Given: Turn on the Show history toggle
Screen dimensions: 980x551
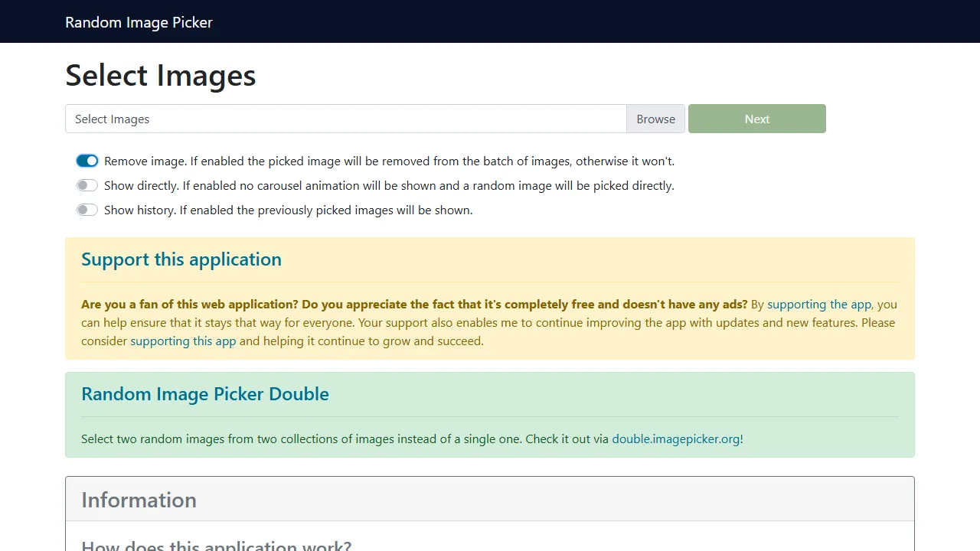Looking at the screenshot, I should click(87, 210).
